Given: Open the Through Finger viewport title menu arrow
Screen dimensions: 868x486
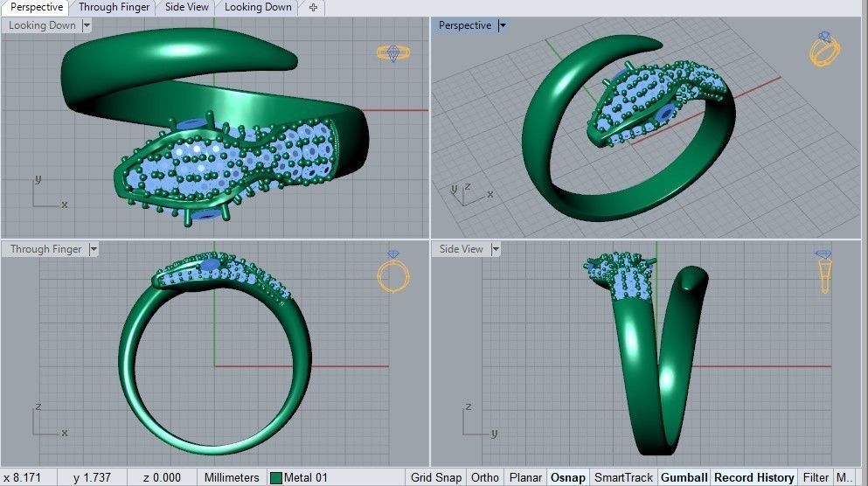Looking at the screenshot, I should [x=93, y=249].
